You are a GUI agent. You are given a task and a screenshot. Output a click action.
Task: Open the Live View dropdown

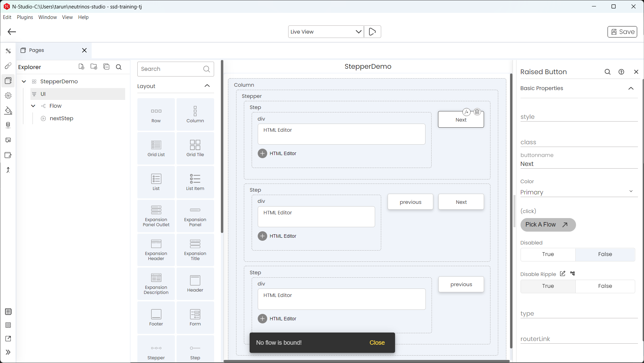click(x=326, y=32)
